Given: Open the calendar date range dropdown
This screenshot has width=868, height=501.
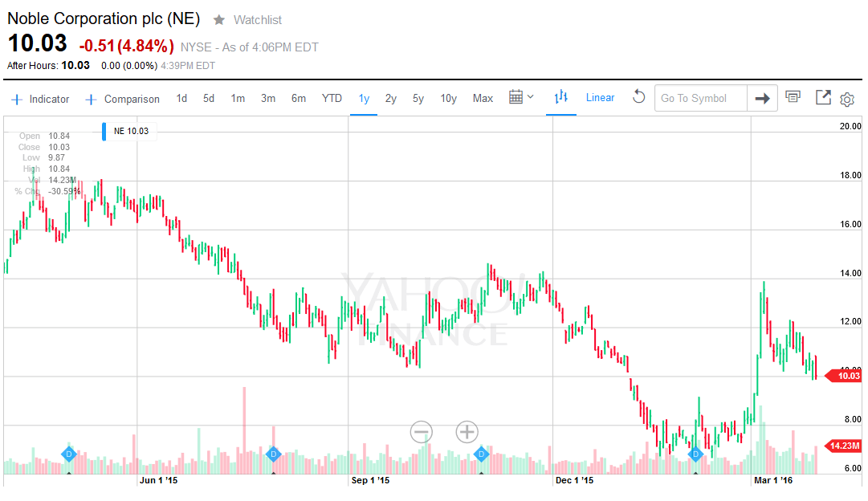Looking at the screenshot, I should pos(521,97).
